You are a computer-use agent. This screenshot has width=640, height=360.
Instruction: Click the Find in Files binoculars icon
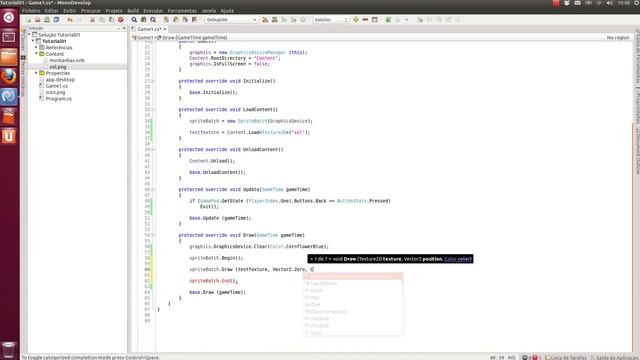coord(144,20)
